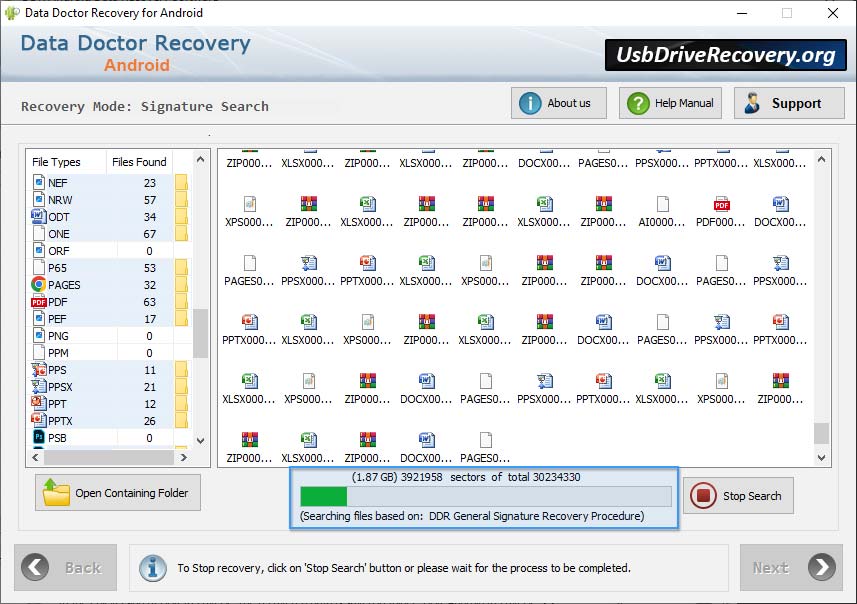Open the yellow folder icon in ODT row

pyautogui.click(x=181, y=216)
